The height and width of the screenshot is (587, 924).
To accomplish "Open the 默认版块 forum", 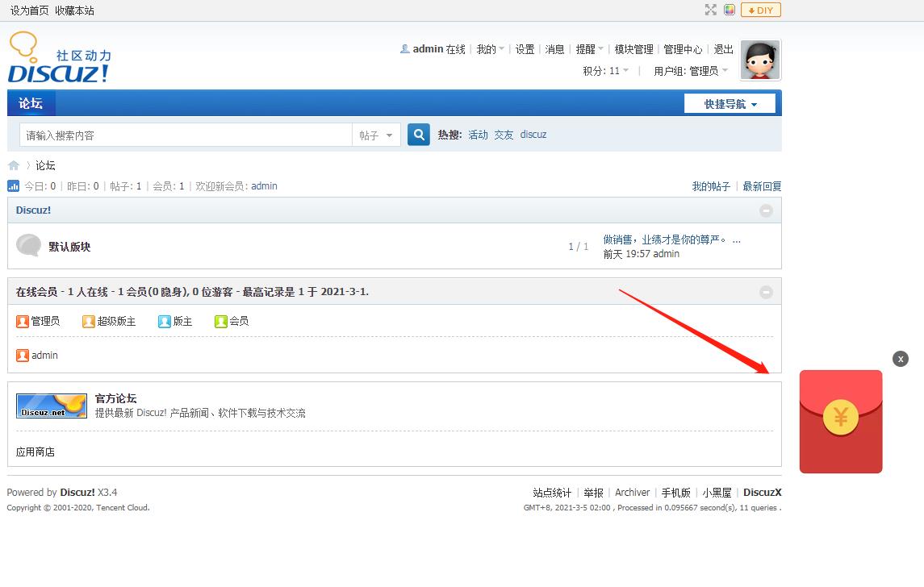I will 69,247.
